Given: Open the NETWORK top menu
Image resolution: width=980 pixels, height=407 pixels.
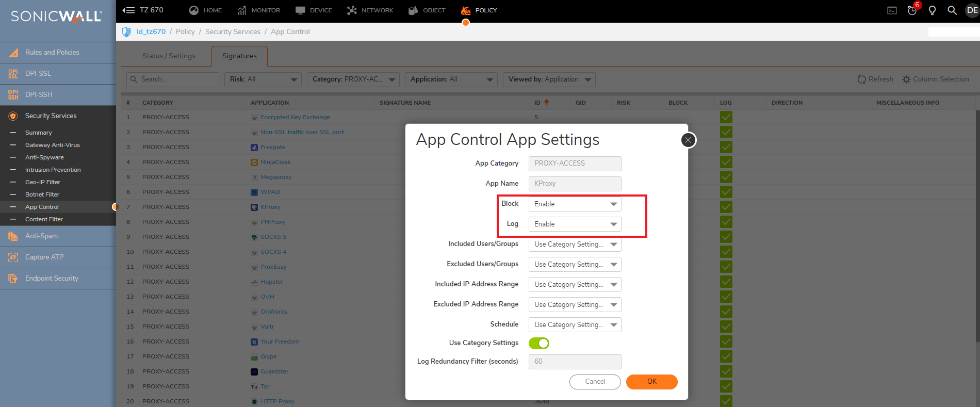Looking at the screenshot, I should click(370, 10).
